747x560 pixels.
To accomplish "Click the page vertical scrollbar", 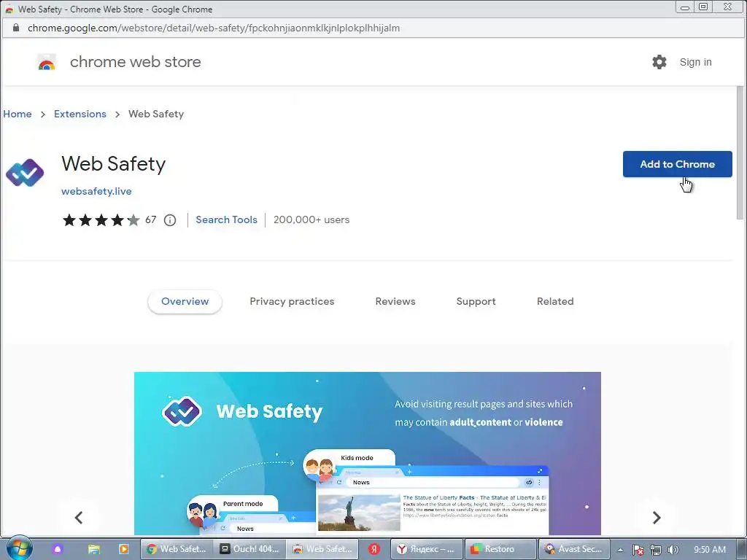I will point(740,152).
